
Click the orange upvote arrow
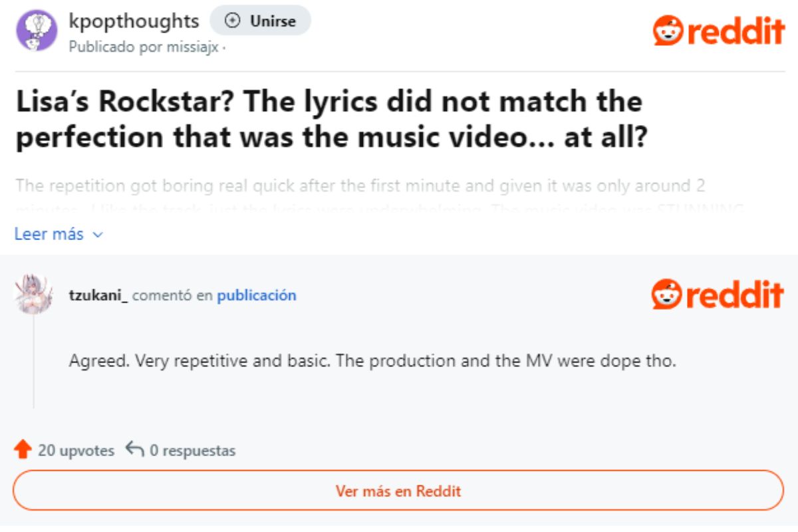click(x=23, y=450)
